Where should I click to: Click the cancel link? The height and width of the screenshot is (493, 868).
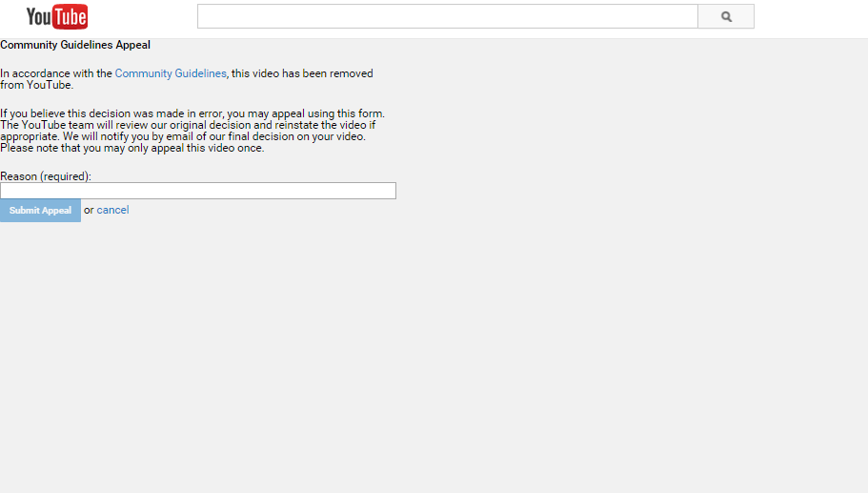click(x=113, y=210)
